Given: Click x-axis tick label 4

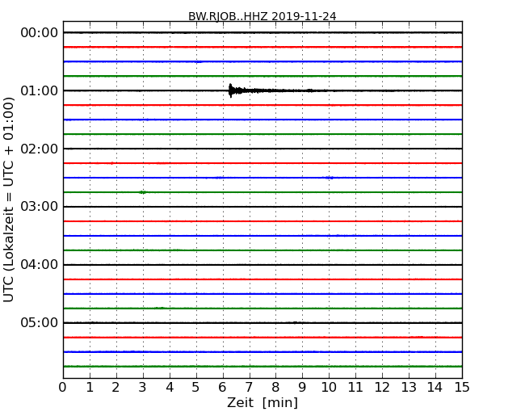Looking at the screenshot, I should click(x=170, y=388).
